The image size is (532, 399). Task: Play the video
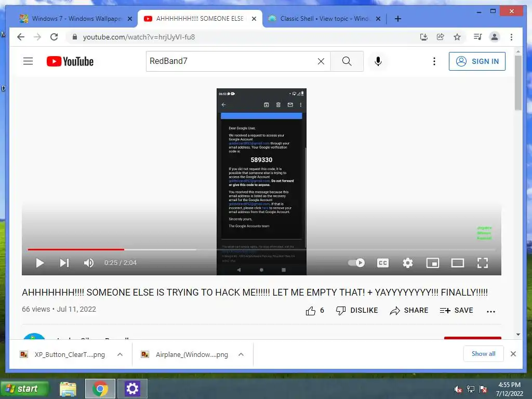[x=39, y=263]
